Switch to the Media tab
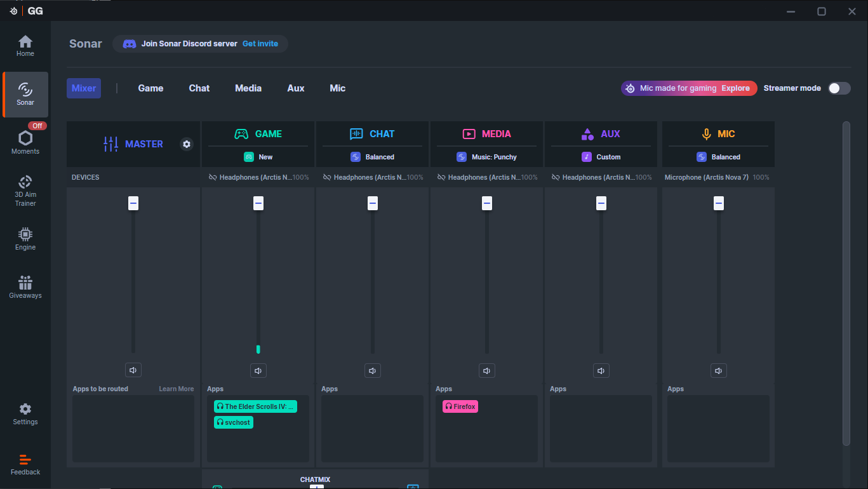The width and height of the screenshot is (868, 489). 248,88
